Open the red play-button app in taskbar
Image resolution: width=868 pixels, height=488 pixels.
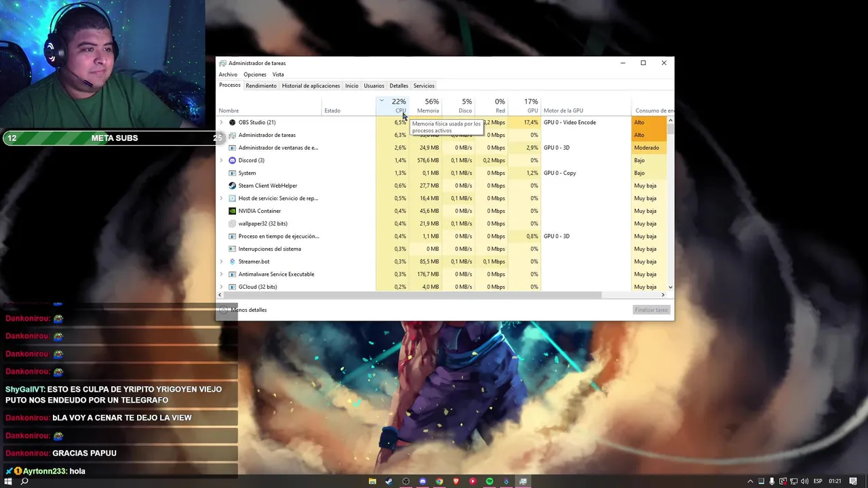click(473, 481)
